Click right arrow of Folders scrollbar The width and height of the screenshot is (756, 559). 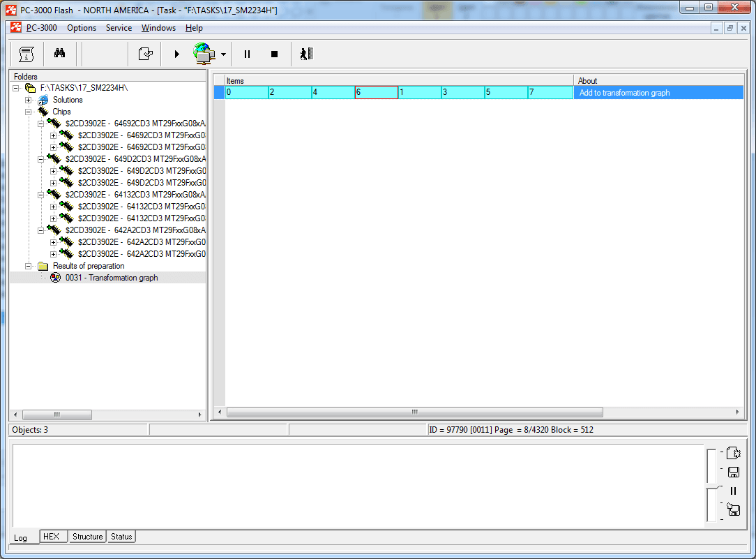click(199, 415)
